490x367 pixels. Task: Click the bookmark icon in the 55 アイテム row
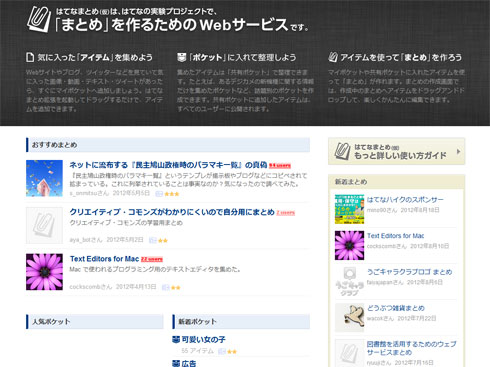(222, 351)
